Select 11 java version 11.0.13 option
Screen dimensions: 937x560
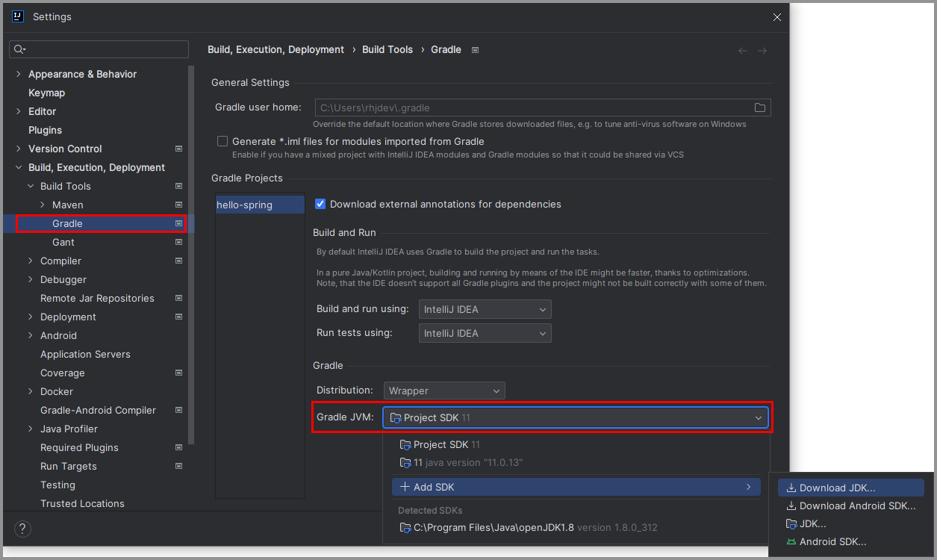coord(576,462)
